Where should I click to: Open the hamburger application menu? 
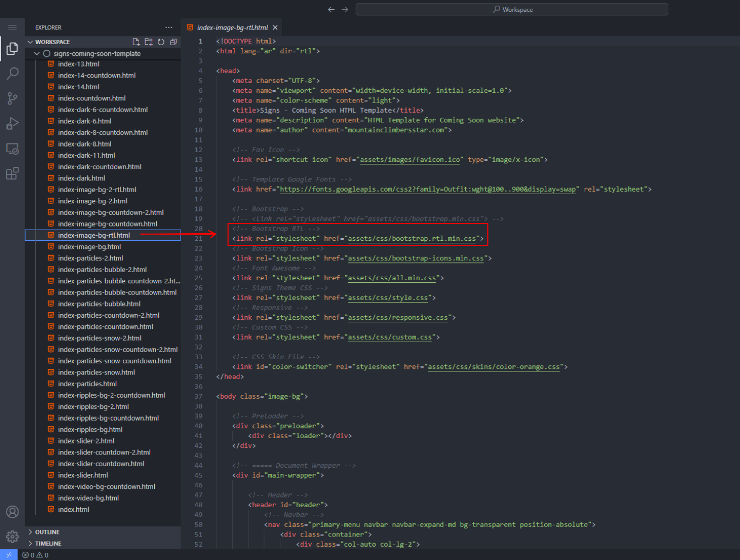point(12,28)
